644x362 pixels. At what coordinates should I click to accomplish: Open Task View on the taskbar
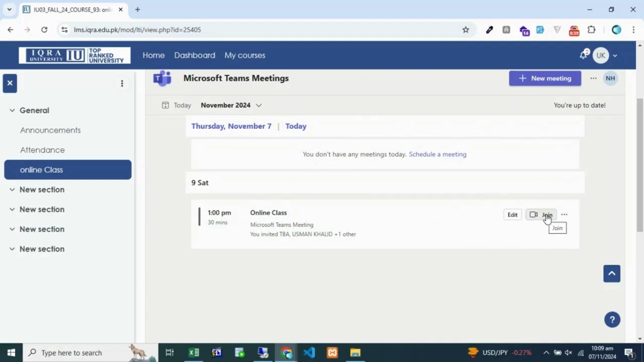[x=170, y=352]
